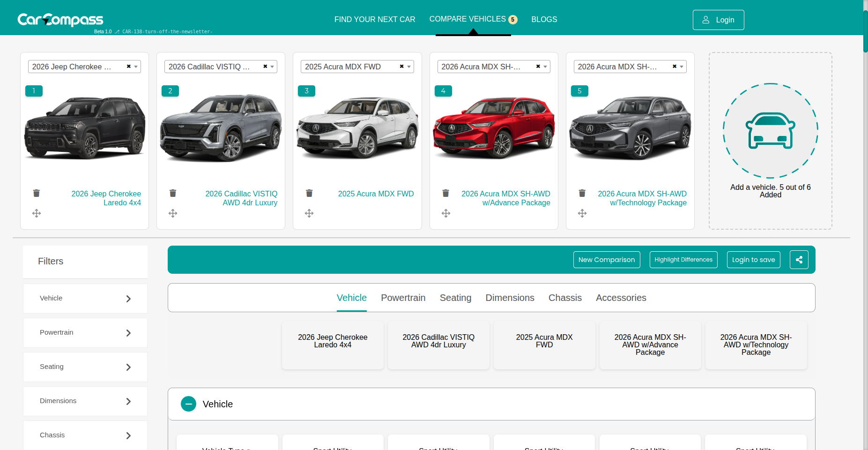This screenshot has height=450, width=868.
Task: Delete the 2026 Jeep Cherokee using its trash icon
Action: tap(36, 193)
